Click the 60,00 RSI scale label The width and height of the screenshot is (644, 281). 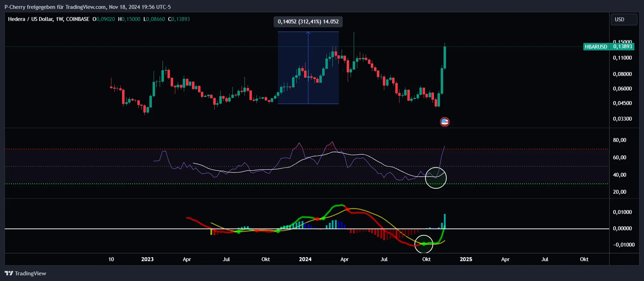coord(620,158)
